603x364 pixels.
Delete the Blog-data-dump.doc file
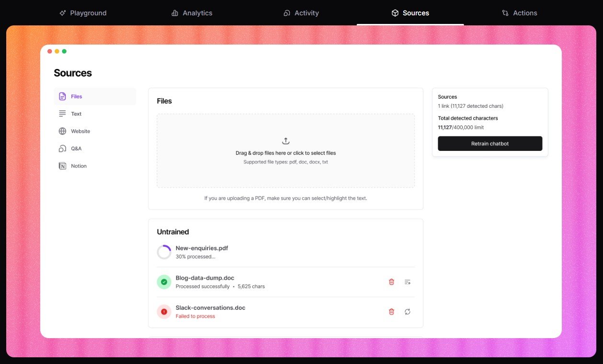391,282
